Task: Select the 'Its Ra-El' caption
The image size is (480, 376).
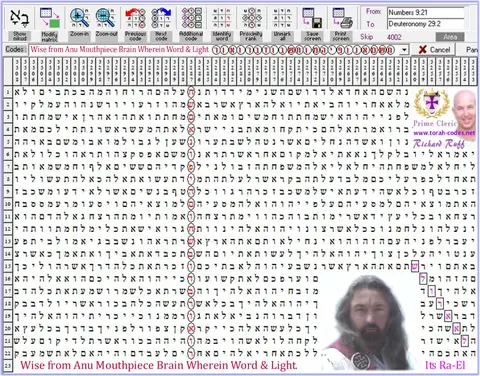Action: tap(445, 365)
